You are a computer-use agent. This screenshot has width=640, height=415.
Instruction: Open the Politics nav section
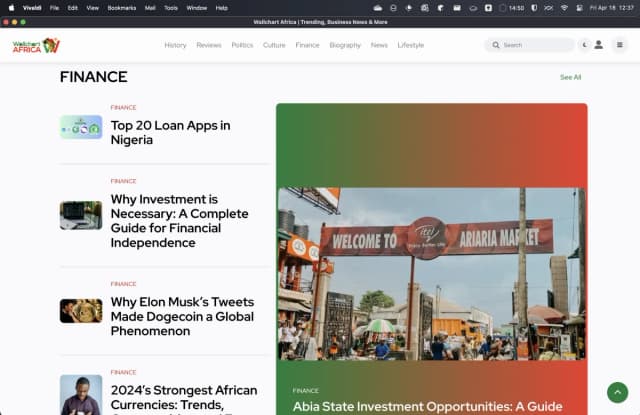point(242,45)
